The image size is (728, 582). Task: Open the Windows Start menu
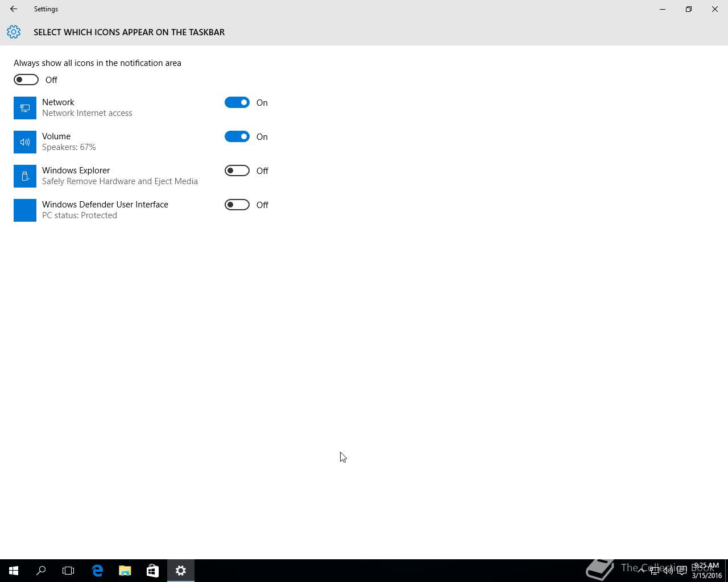pos(14,571)
